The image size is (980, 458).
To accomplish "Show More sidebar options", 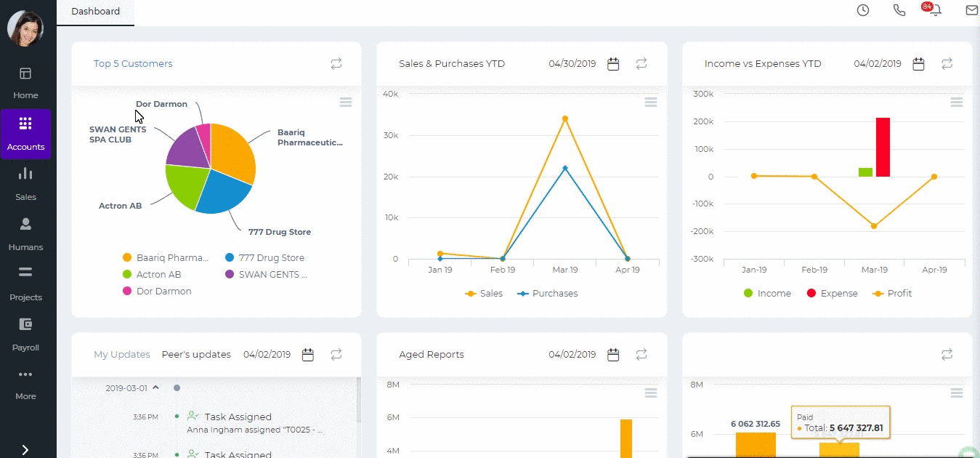I will click(x=25, y=385).
